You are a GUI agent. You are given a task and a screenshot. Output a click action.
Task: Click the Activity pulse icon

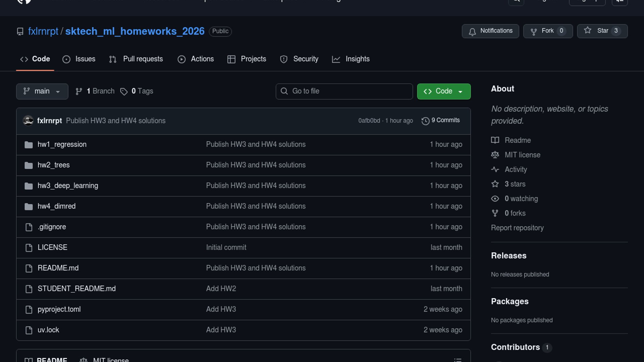pos(495,169)
